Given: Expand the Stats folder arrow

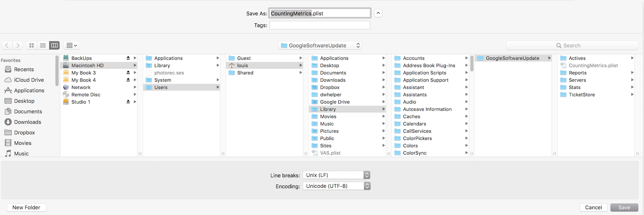Looking at the screenshot, I should pos(632,87).
